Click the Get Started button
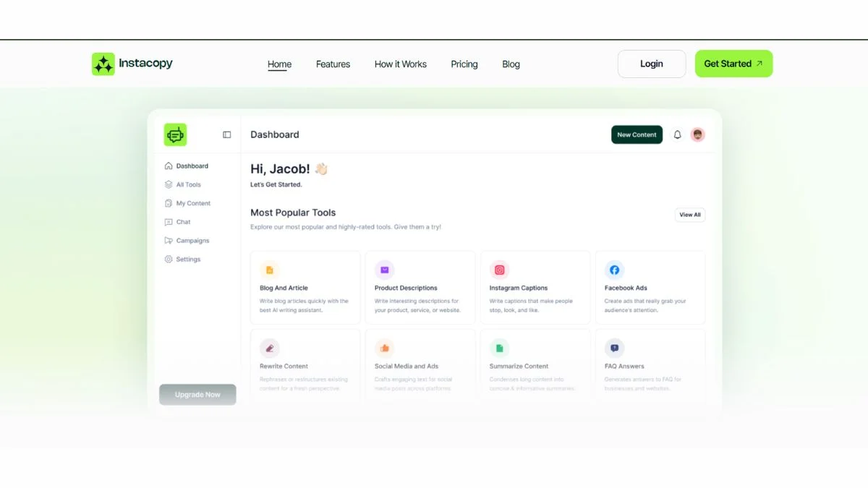Screen dimensions: 868x488 733,64
